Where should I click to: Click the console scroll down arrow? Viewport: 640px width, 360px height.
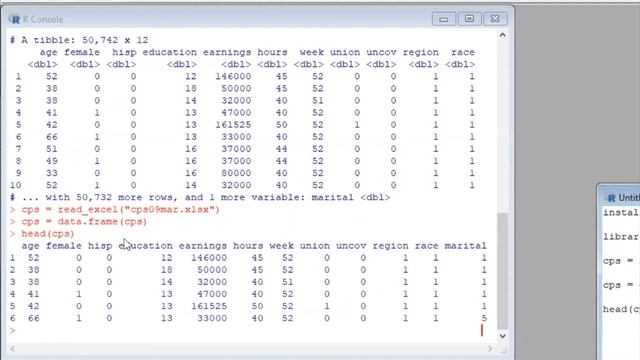click(502, 336)
